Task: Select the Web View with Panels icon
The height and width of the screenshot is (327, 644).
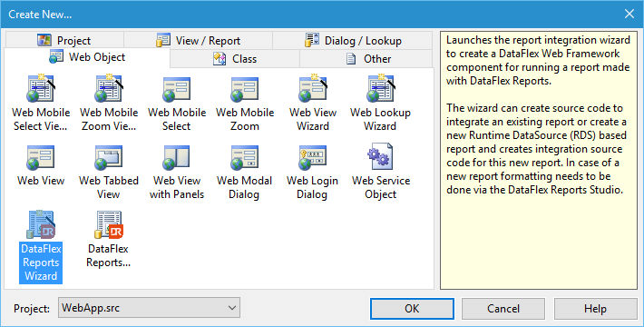Action: coord(177,157)
